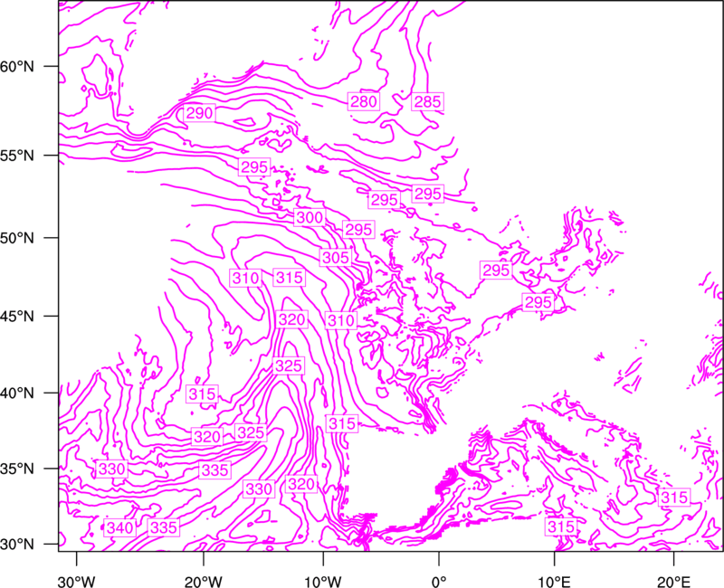724x588 pixels.
Task: Click the 45°N latitude axis label
Action: (17, 316)
